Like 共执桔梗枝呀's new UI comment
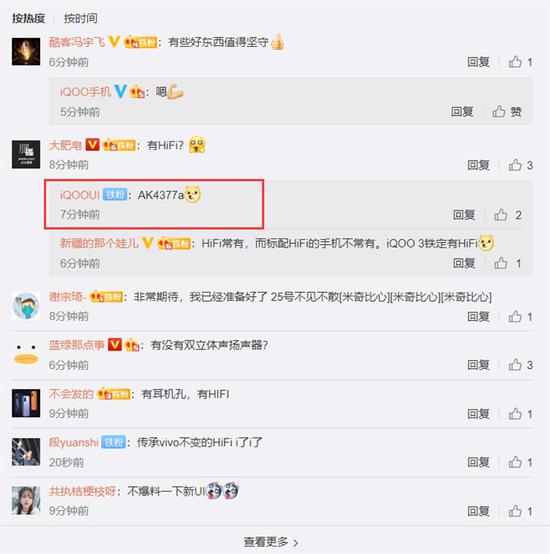 point(520,511)
